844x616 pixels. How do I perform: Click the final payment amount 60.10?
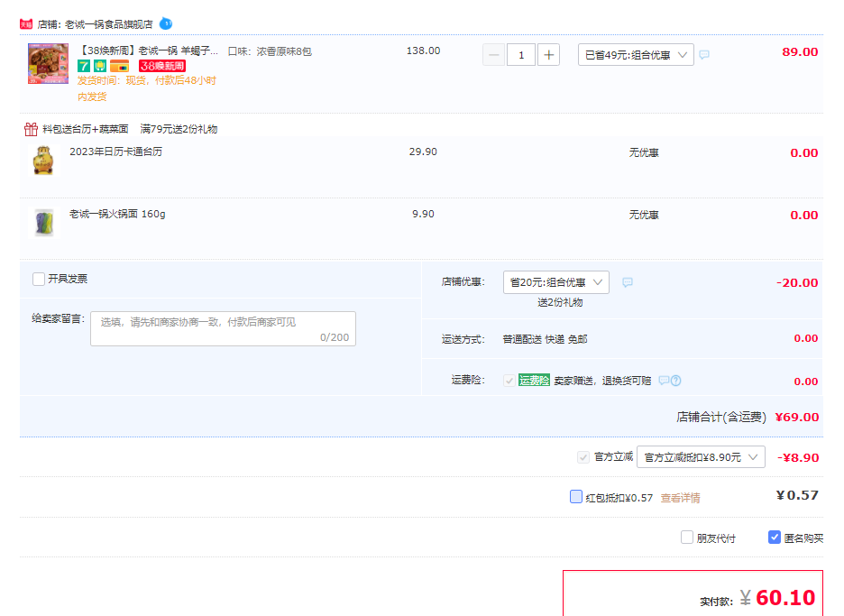pos(785,598)
